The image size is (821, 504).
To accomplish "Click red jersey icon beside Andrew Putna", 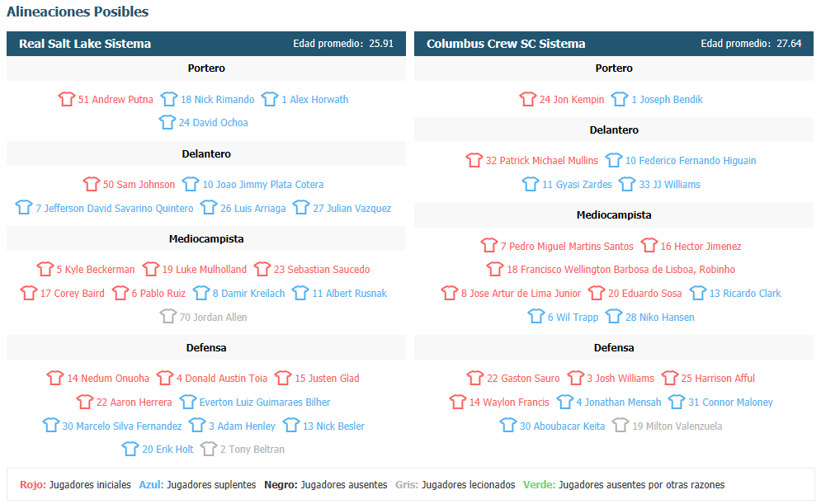I will (67, 99).
